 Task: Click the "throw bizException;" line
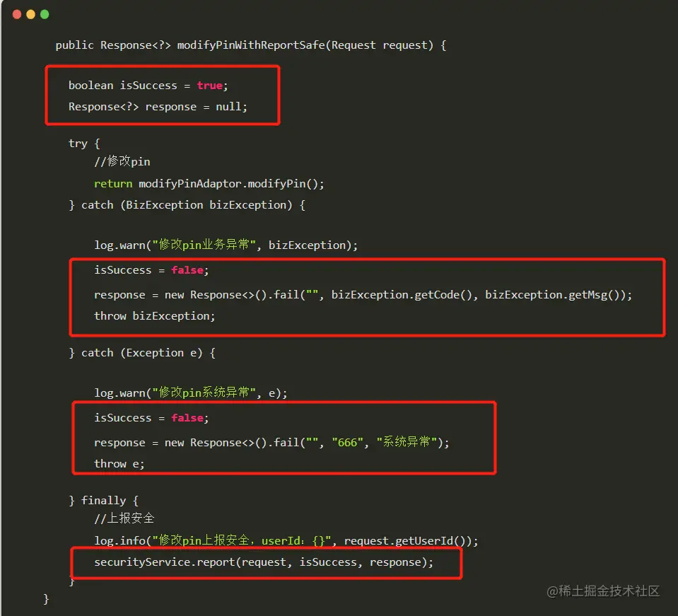pos(154,316)
